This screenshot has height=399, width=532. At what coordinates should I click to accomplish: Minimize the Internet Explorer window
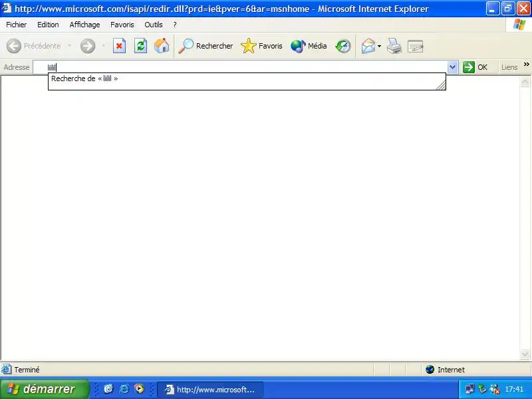coord(492,9)
